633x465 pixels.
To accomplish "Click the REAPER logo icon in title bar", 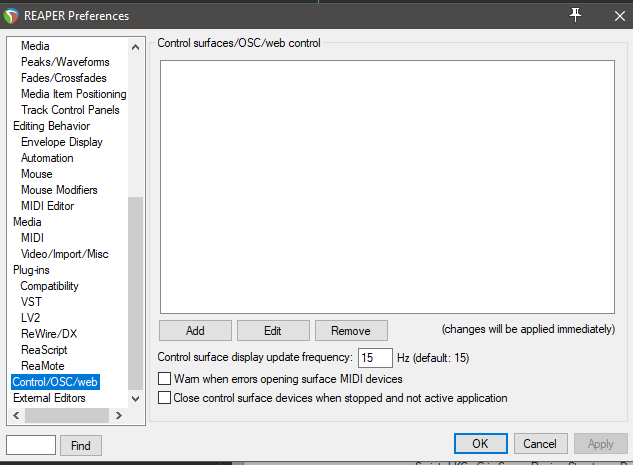I will click(x=11, y=16).
